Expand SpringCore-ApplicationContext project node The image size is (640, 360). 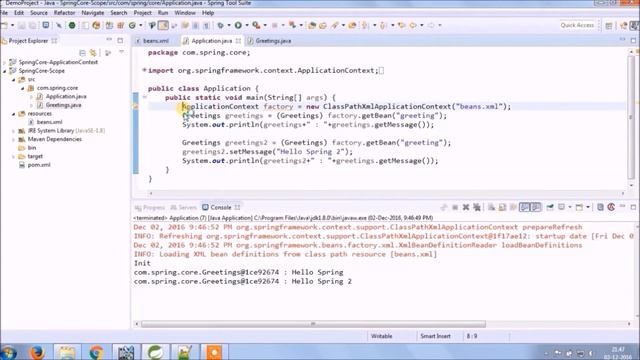pyautogui.click(x=4, y=62)
